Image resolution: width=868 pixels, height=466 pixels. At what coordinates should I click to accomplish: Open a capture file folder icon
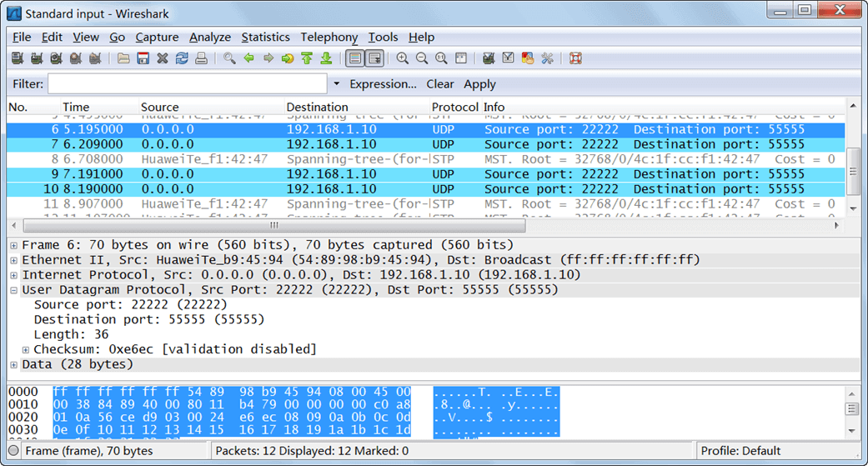pyautogui.click(x=123, y=58)
